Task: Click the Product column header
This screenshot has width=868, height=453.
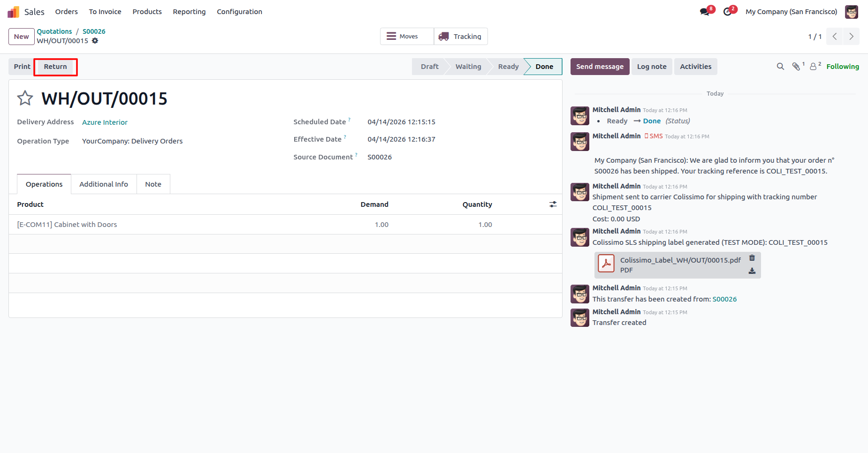Action: tap(30, 204)
